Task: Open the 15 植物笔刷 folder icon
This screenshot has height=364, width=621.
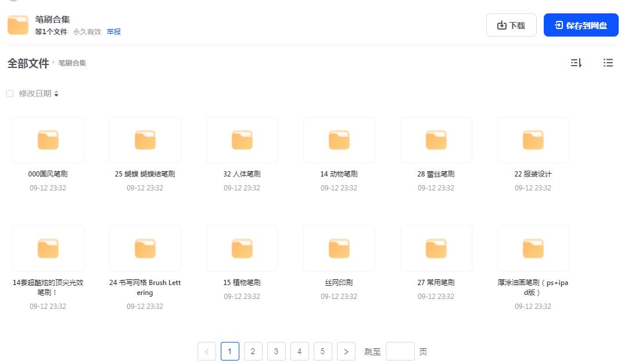Action: (x=242, y=248)
